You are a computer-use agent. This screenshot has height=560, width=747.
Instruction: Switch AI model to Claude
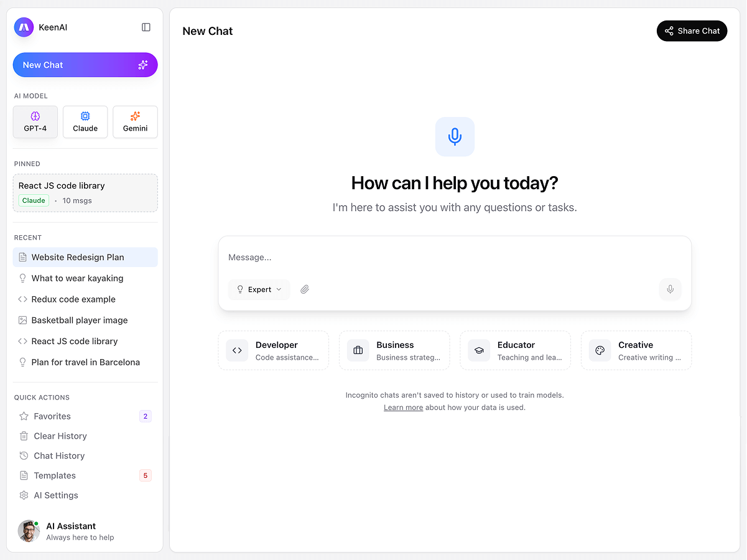pyautogui.click(x=85, y=122)
